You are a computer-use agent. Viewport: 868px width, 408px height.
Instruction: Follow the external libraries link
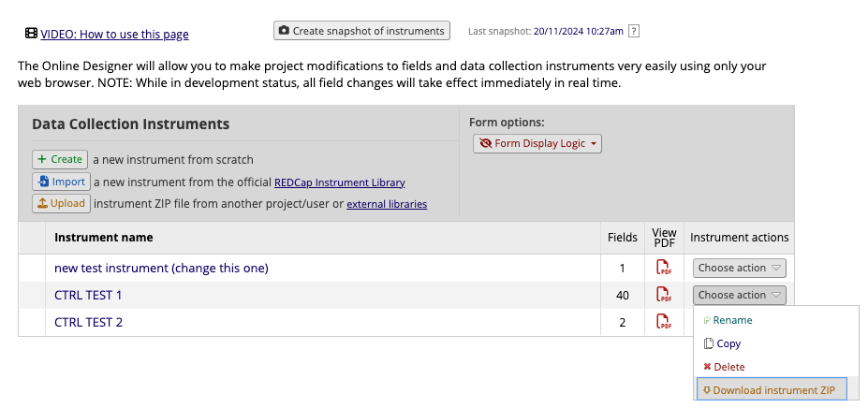tap(387, 204)
